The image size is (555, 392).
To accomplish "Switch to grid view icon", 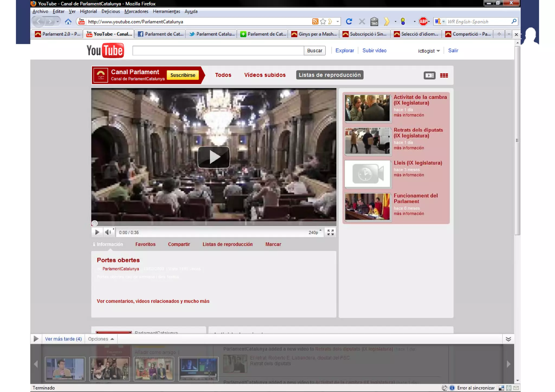I will (x=444, y=75).
